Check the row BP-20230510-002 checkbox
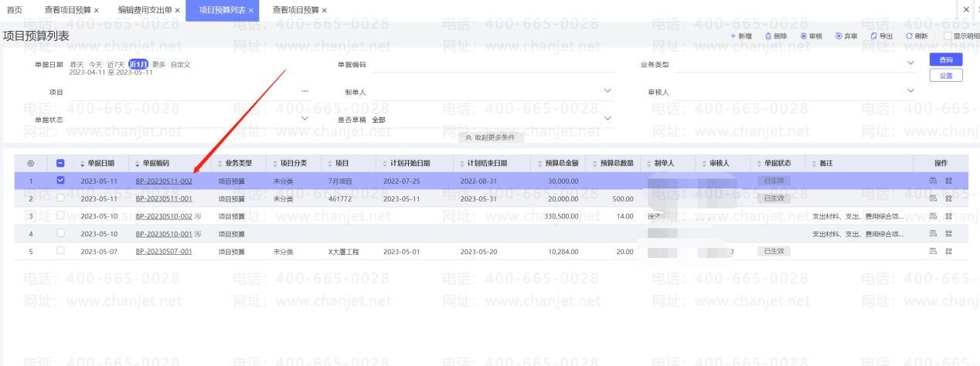Viewport: 980px width, 366px height. (60, 216)
